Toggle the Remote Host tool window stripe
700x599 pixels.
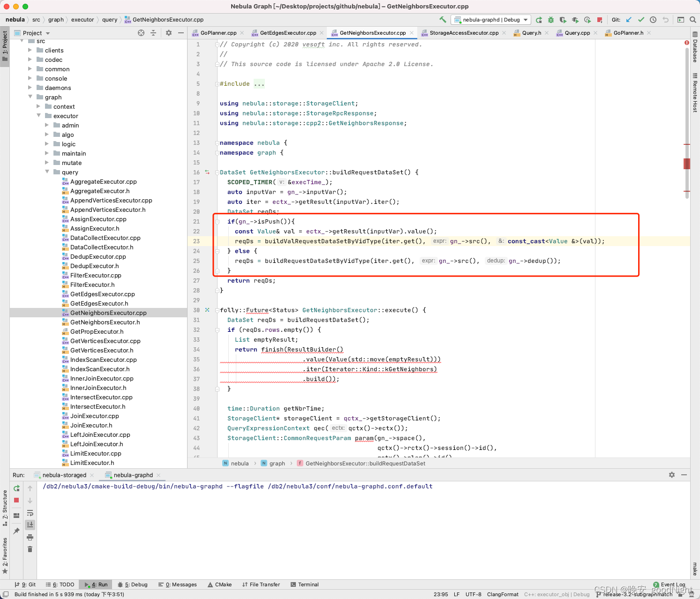tap(695, 93)
